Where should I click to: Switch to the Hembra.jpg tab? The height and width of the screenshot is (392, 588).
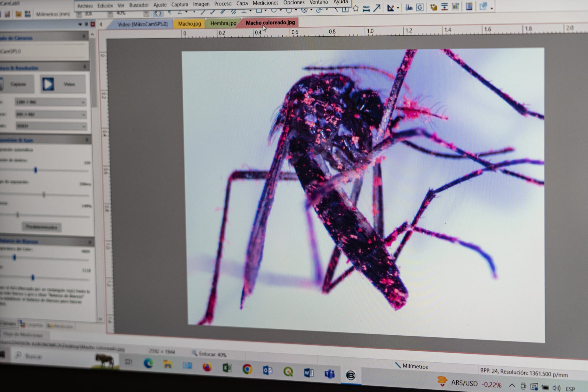(x=223, y=23)
